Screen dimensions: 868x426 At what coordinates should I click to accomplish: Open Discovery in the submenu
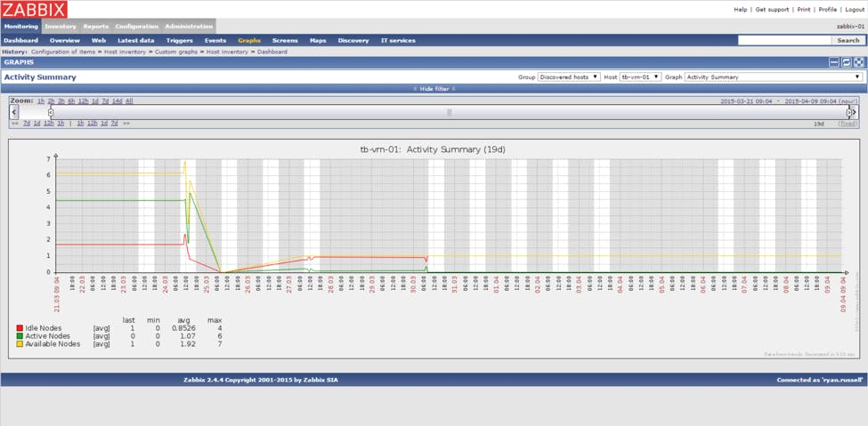tap(353, 40)
